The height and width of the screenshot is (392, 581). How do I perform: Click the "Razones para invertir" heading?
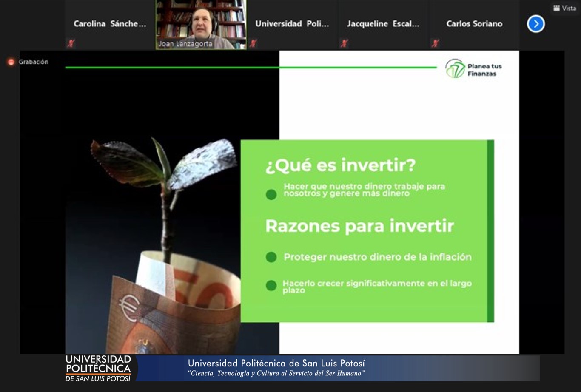tap(359, 226)
